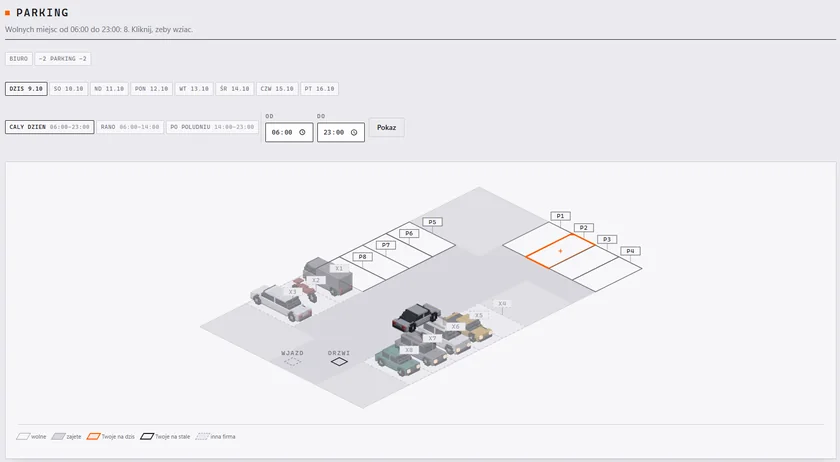Select parking spot P5
The image size is (840, 462).
(x=421, y=239)
